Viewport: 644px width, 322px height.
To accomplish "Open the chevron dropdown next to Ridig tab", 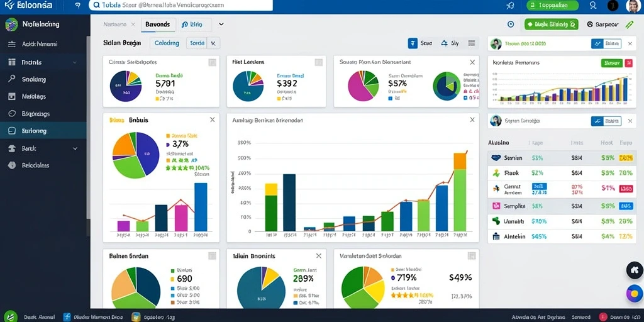I will coord(221,25).
